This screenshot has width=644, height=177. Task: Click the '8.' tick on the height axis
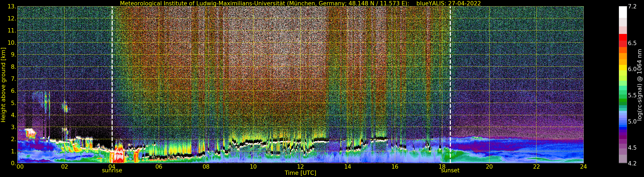point(14,67)
